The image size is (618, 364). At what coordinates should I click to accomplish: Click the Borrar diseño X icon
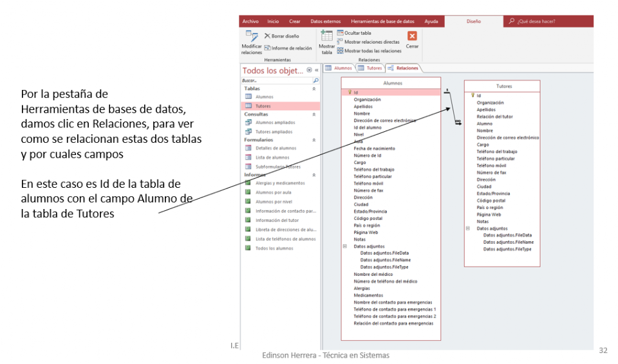click(267, 37)
